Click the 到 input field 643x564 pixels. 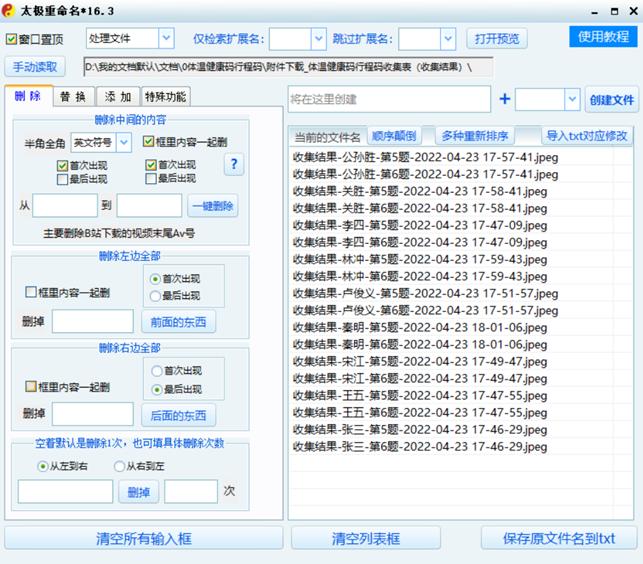click(149, 206)
